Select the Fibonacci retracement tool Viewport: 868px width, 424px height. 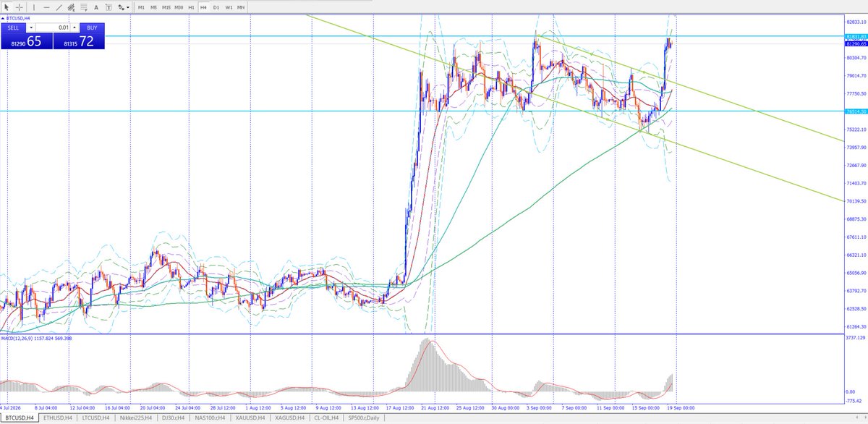84,7
